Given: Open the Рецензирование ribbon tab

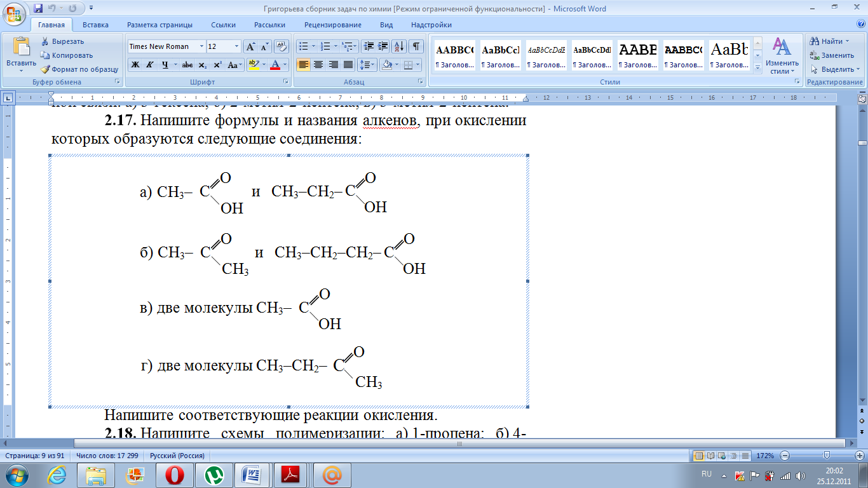Looking at the screenshot, I should [x=332, y=25].
